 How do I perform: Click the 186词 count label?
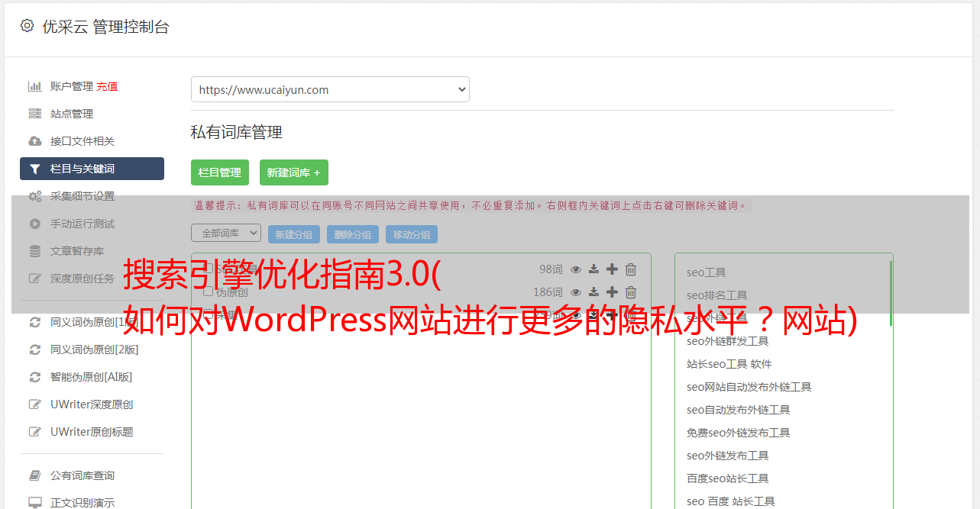548,292
